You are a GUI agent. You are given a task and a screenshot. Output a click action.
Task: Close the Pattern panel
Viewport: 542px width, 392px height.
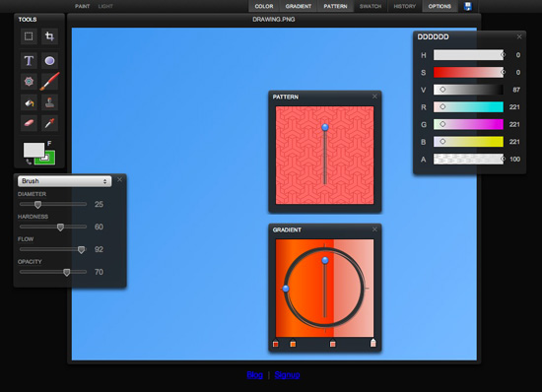pos(374,97)
